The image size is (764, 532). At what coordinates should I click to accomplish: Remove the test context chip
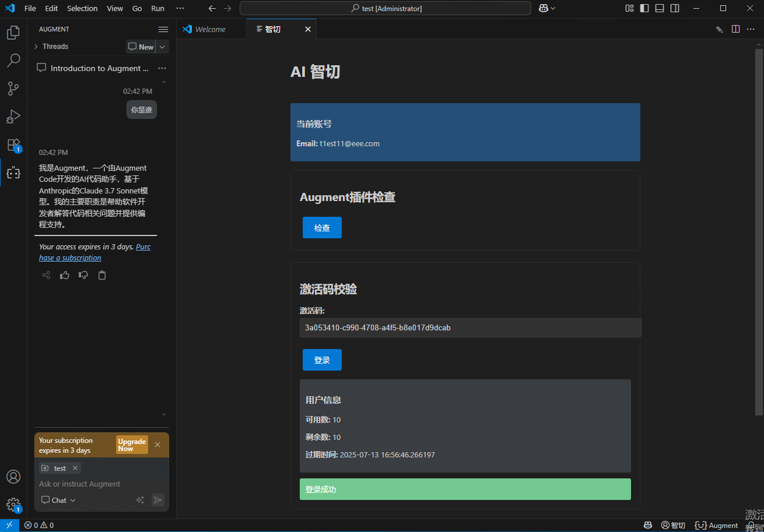coord(75,468)
